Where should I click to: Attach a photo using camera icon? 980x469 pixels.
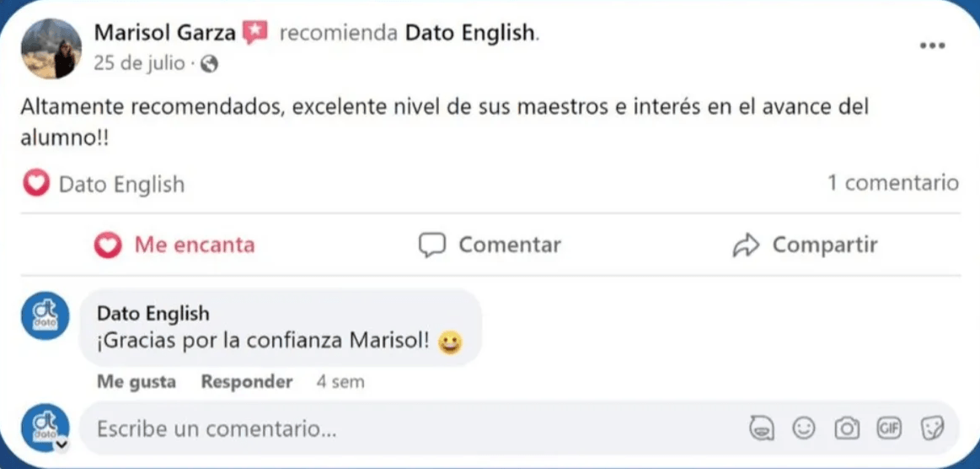pos(847,429)
